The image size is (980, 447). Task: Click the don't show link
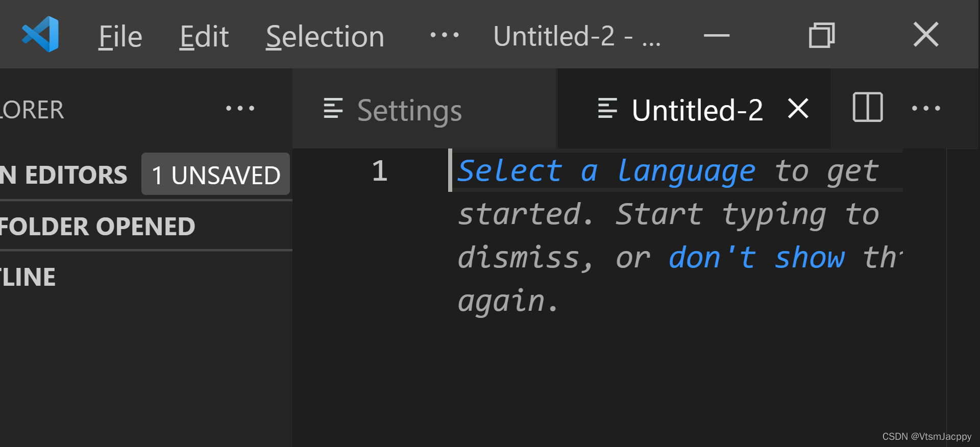coord(756,258)
